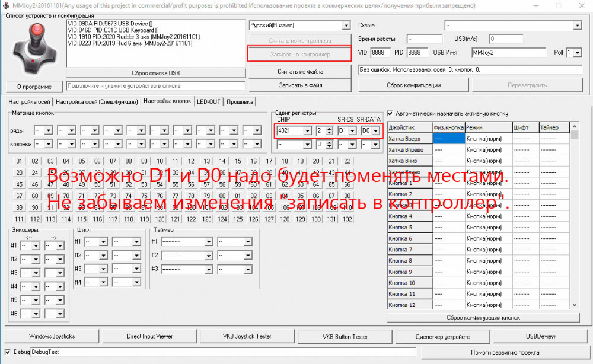593x364 pixels.
Task: Open Windows Joysticks utility
Action: 52,336
